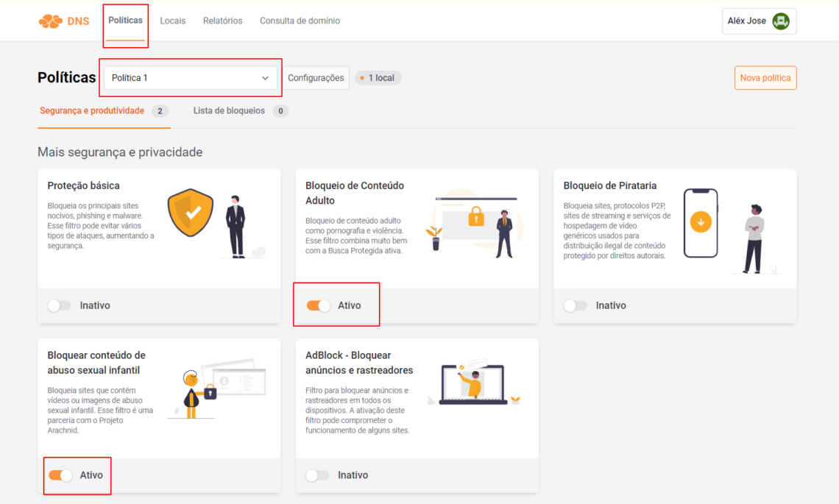The width and height of the screenshot is (839, 504).
Task: Click the shield illustration in Proteção básica
Action: [x=191, y=213]
